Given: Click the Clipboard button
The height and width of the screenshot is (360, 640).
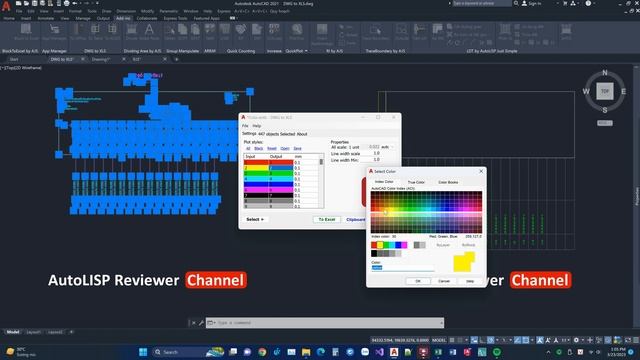Looking at the screenshot, I should point(356,220).
